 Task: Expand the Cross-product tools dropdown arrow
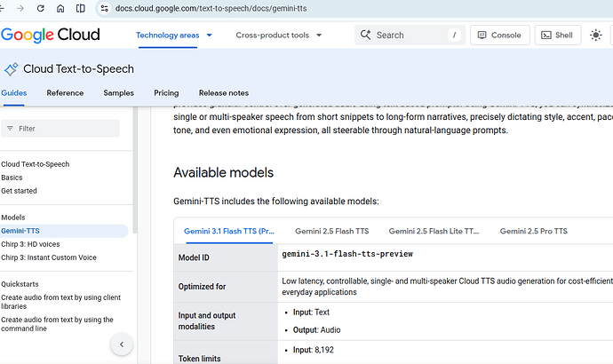pyautogui.click(x=319, y=36)
